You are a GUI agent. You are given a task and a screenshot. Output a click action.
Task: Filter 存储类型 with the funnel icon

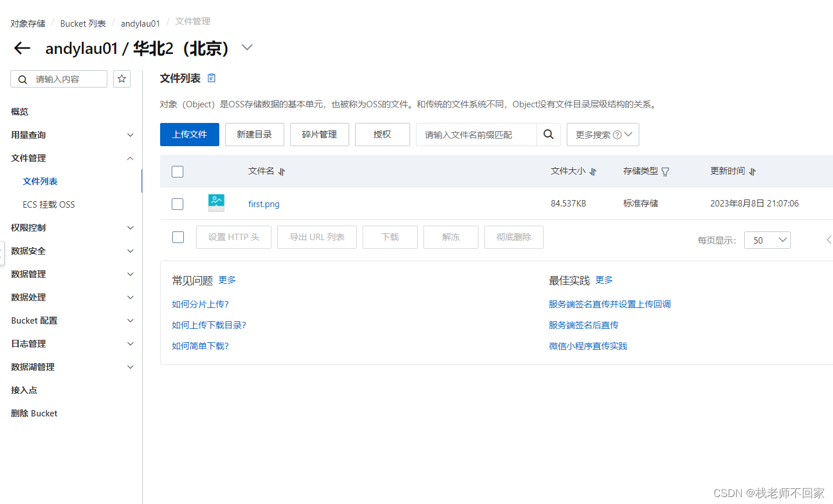(665, 172)
